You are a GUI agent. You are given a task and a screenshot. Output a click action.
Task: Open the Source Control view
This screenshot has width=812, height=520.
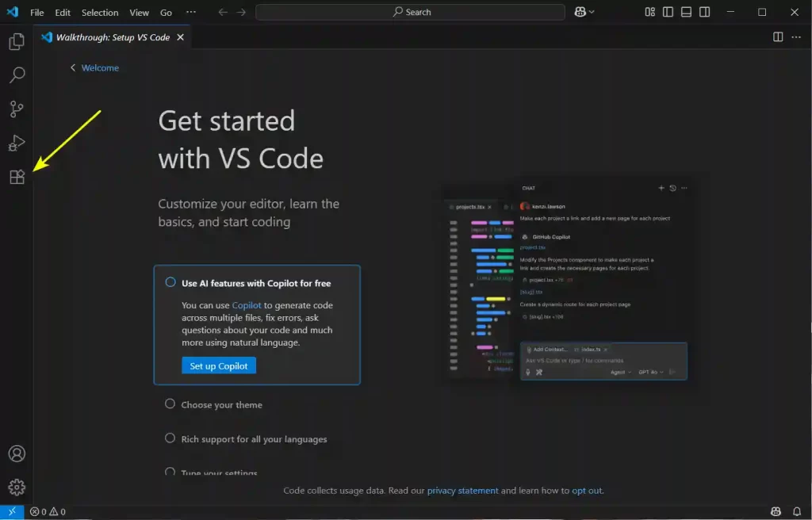coord(17,109)
